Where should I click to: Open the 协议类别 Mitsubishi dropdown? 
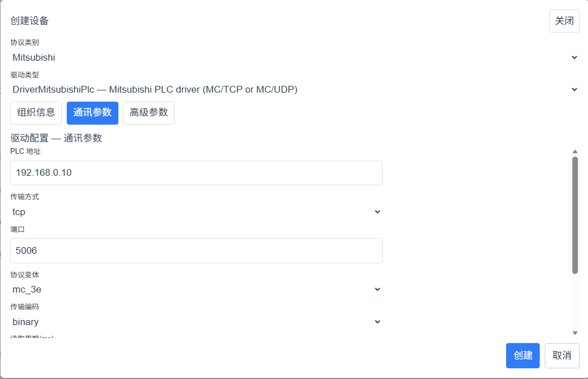click(x=295, y=57)
